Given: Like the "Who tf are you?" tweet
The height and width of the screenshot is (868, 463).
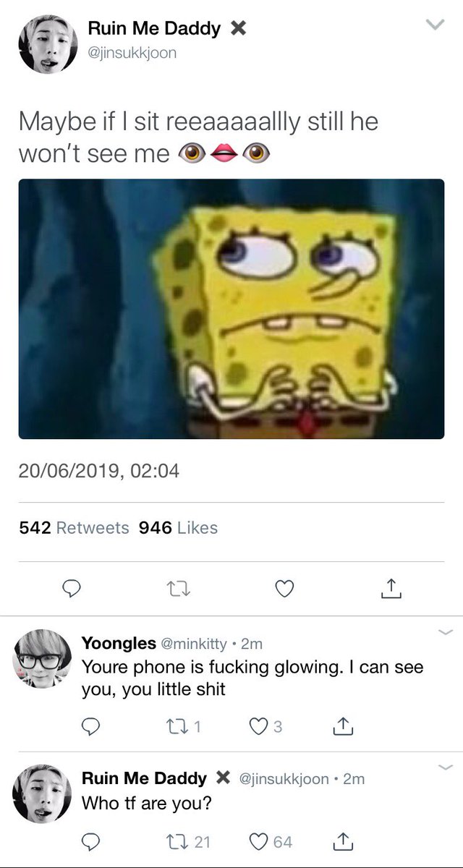Looking at the screenshot, I should click(271, 841).
